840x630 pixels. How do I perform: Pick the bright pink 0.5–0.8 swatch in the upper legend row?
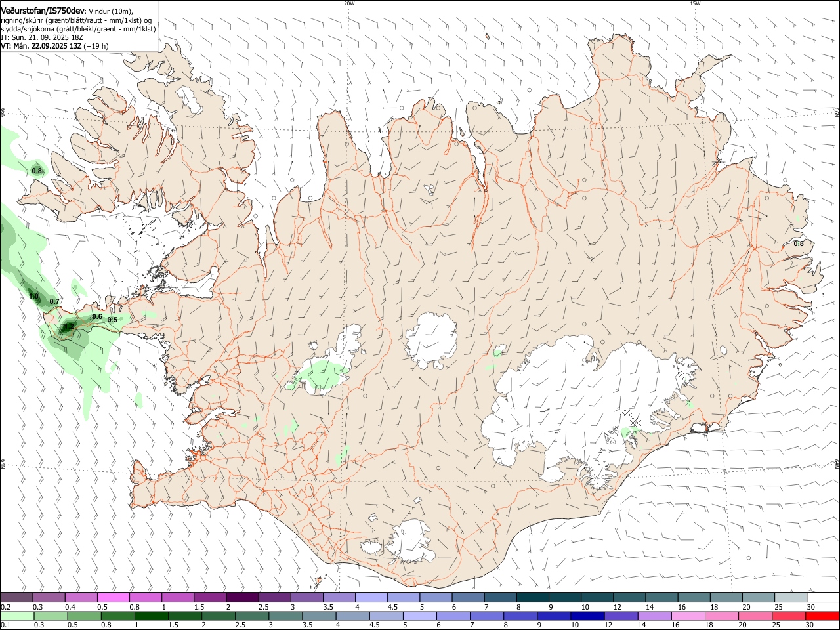(113, 598)
